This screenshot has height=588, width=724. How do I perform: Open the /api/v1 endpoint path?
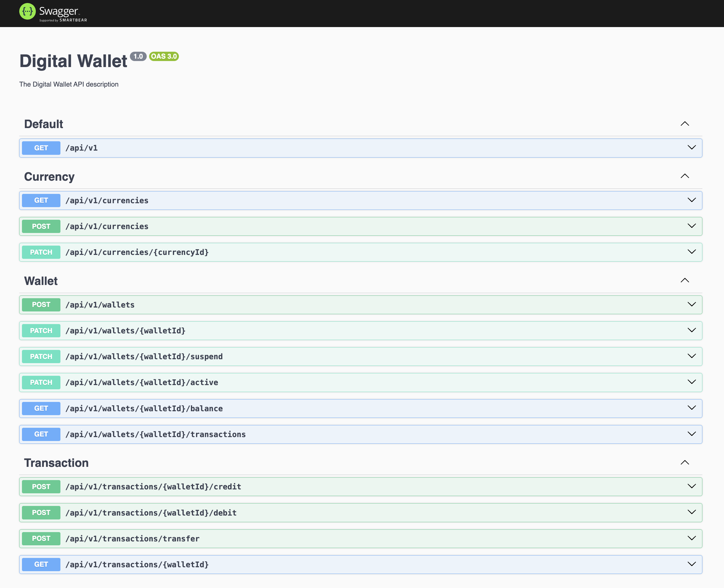coord(82,148)
